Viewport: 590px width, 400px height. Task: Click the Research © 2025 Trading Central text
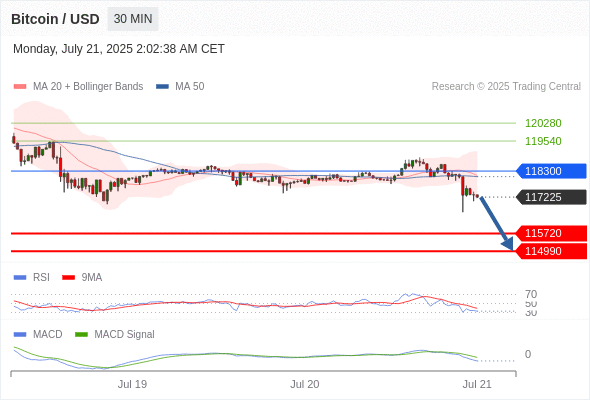pos(506,87)
